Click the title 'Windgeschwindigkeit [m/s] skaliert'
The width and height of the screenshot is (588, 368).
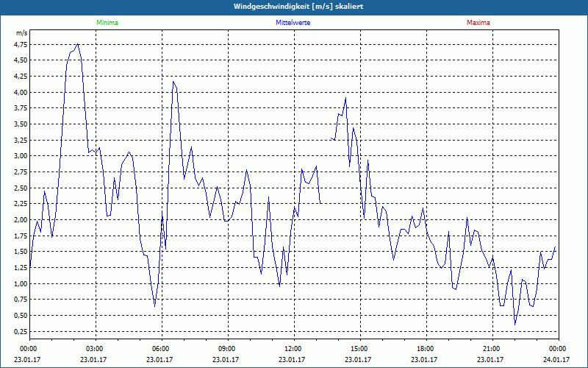298,7
